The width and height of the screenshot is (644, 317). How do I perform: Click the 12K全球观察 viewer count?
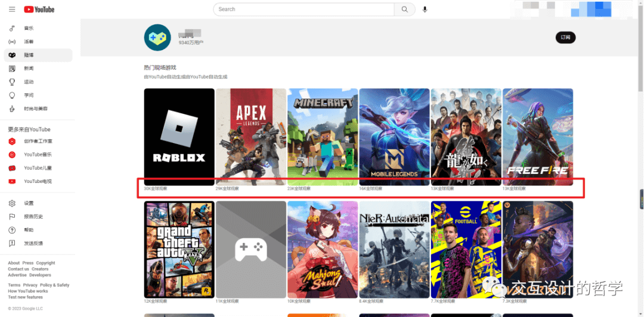point(156,302)
